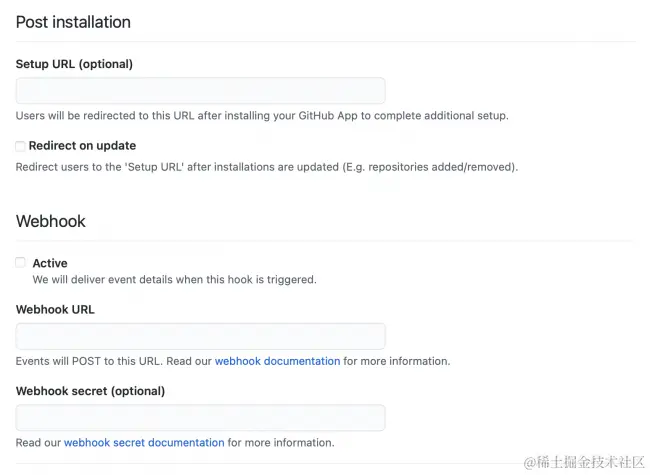This screenshot has height=475, width=650.
Task: Focus the Webhook URL text box
Action: pyautogui.click(x=200, y=336)
